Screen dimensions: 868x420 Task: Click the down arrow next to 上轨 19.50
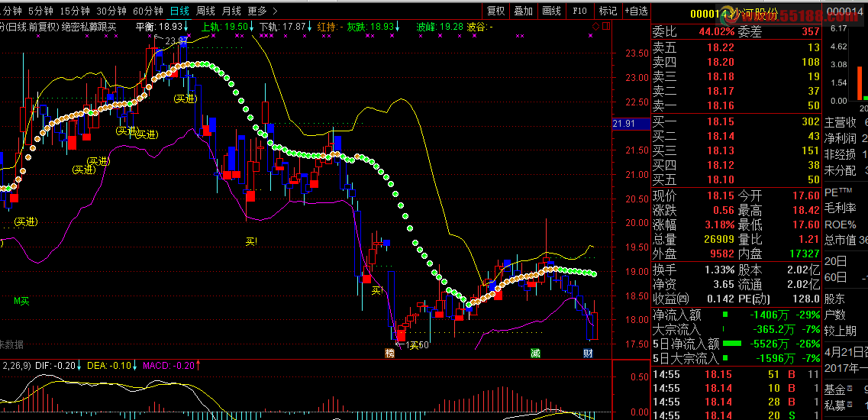252,26
